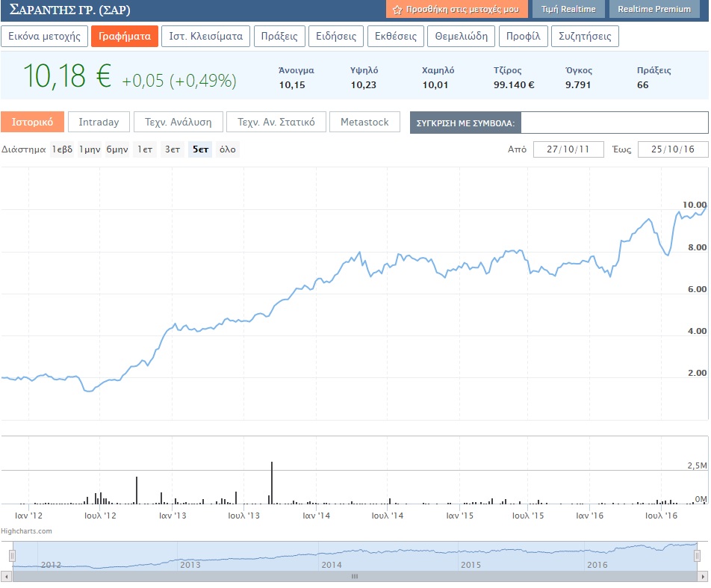Click the navigator scrollbar left arrow
Screen dimensions: 711x588
(x=6, y=577)
